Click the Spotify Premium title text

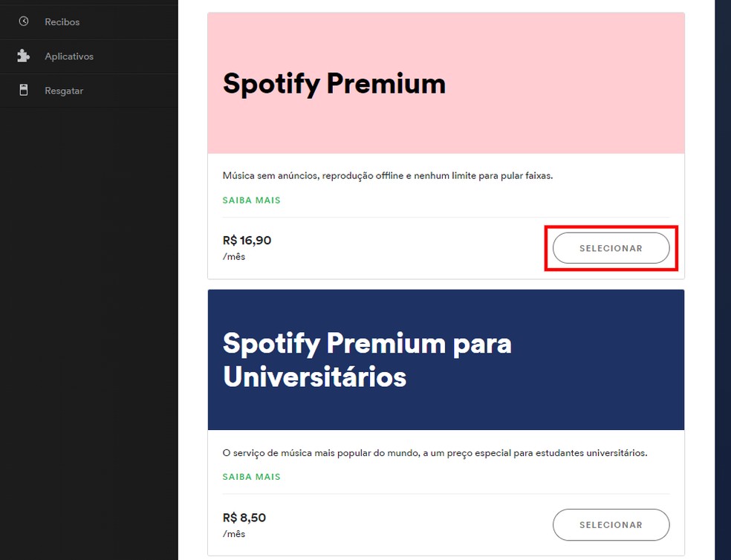333,84
